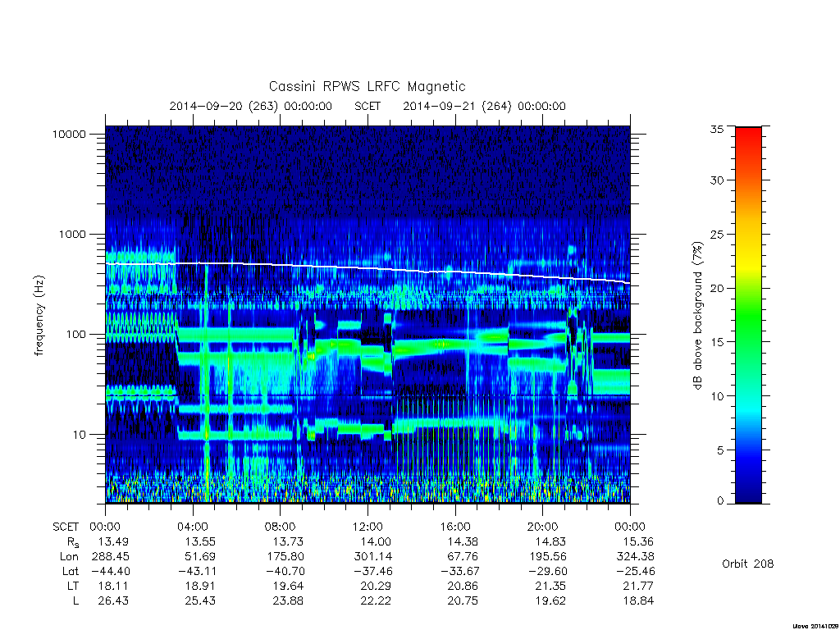Image resolution: width=840 pixels, height=630 pixels.
Task: Click the green middle of color bar
Action: tap(748, 316)
